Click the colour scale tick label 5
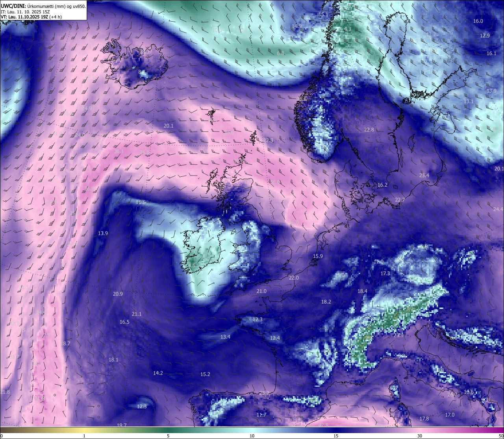The width and height of the screenshot is (504, 439). coord(168,436)
